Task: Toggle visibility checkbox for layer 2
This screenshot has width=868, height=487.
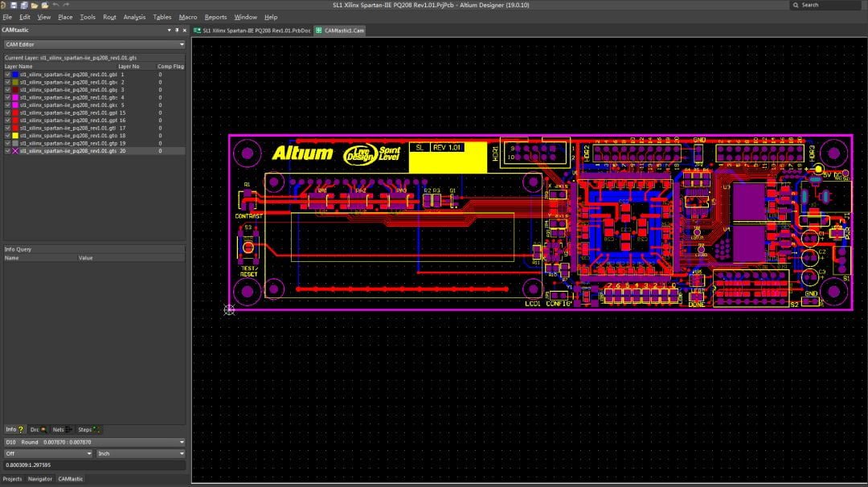Action: pyautogui.click(x=8, y=82)
